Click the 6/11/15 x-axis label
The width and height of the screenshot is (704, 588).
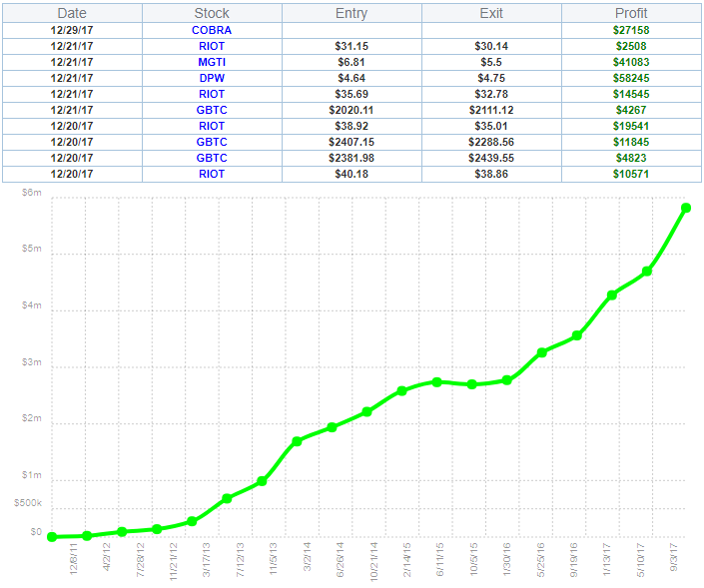point(440,560)
